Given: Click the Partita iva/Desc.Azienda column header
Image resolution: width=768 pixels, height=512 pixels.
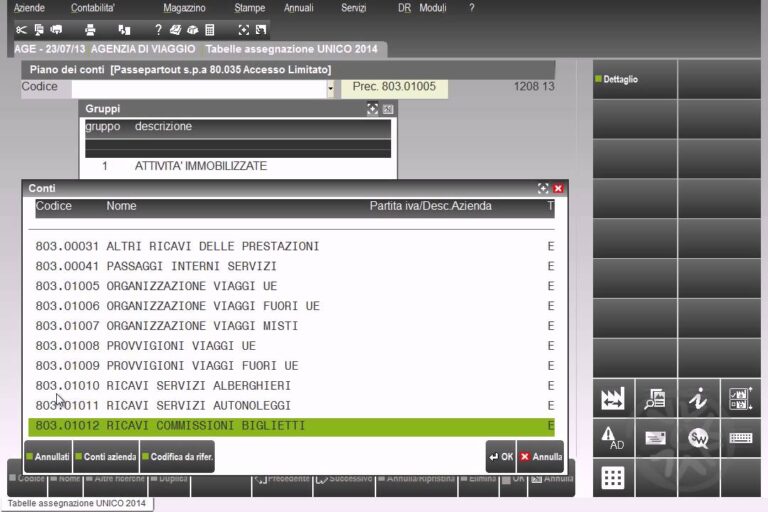Looking at the screenshot, I should coord(431,206).
